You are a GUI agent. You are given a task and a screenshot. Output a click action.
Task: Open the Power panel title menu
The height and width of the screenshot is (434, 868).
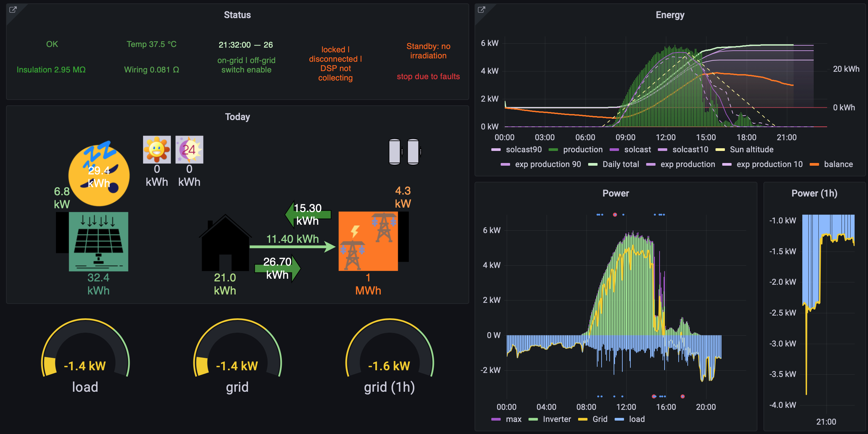(616, 193)
